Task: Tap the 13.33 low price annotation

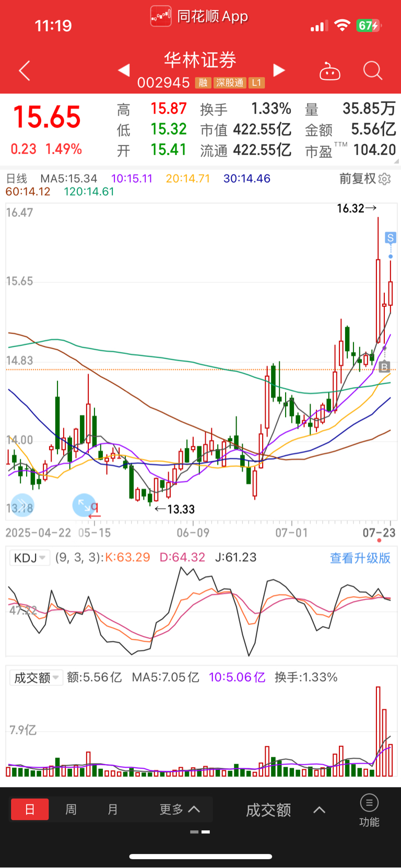Action: point(175,509)
